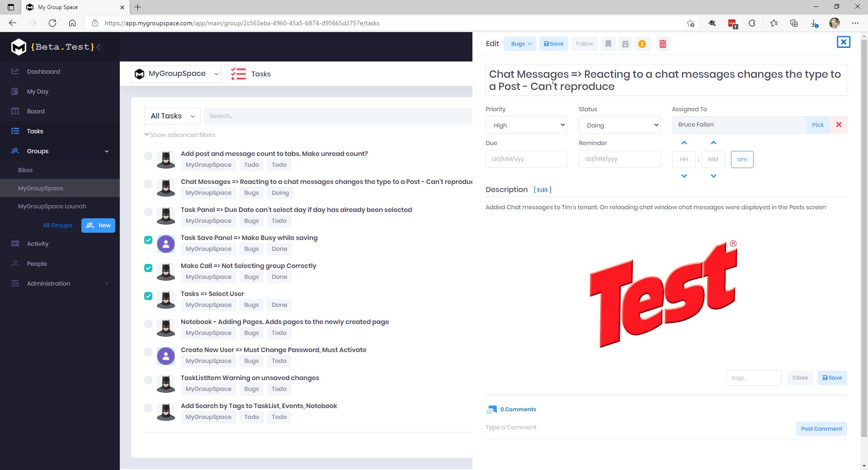Focus the task Search box

(338, 116)
